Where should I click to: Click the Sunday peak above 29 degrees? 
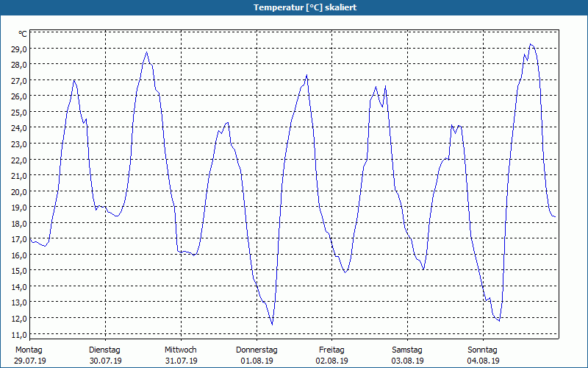(530, 44)
